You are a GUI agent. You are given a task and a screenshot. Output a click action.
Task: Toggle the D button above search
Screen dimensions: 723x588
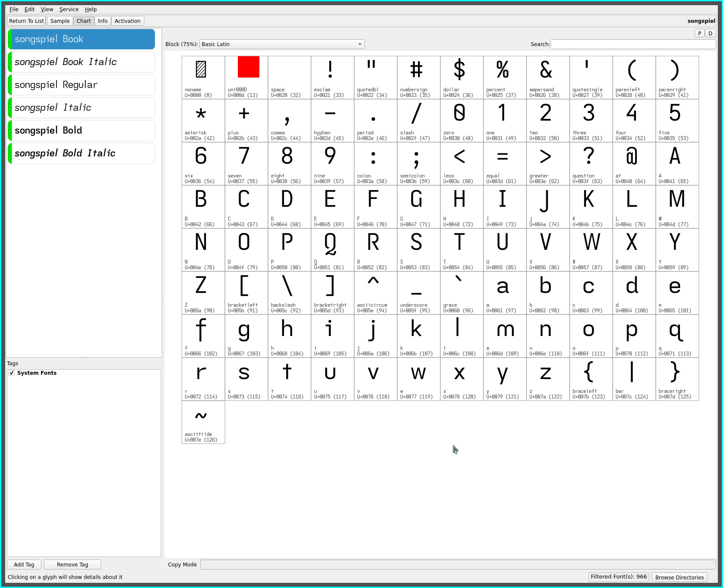click(x=710, y=33)
